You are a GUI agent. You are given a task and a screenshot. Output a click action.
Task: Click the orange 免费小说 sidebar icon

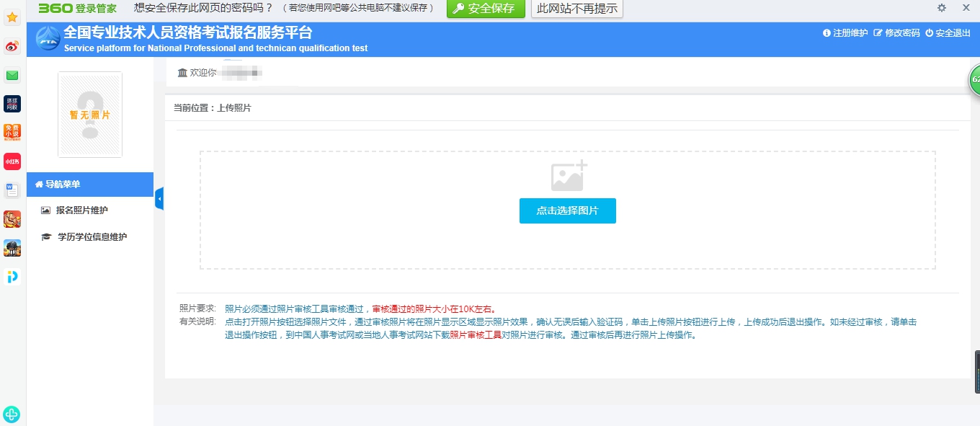click(x=12, y=133)
